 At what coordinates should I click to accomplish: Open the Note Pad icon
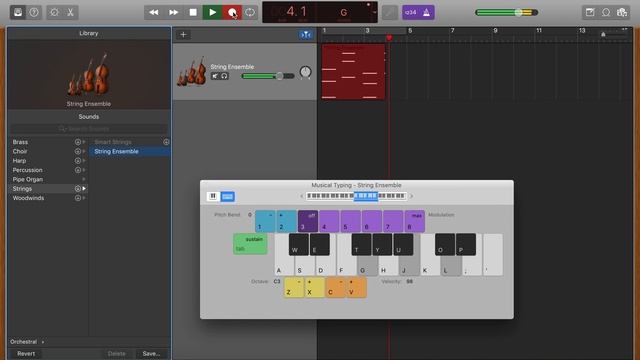click(590, 12)
